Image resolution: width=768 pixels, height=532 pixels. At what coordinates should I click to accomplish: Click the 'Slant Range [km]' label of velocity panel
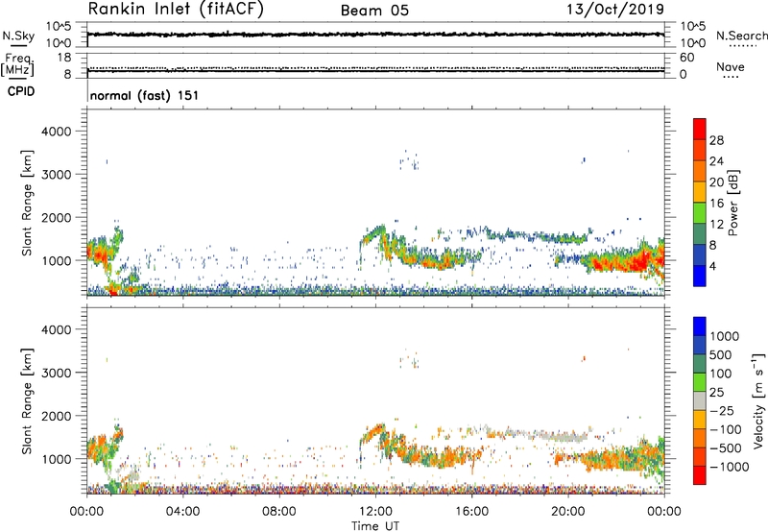(x=28, y=401)
